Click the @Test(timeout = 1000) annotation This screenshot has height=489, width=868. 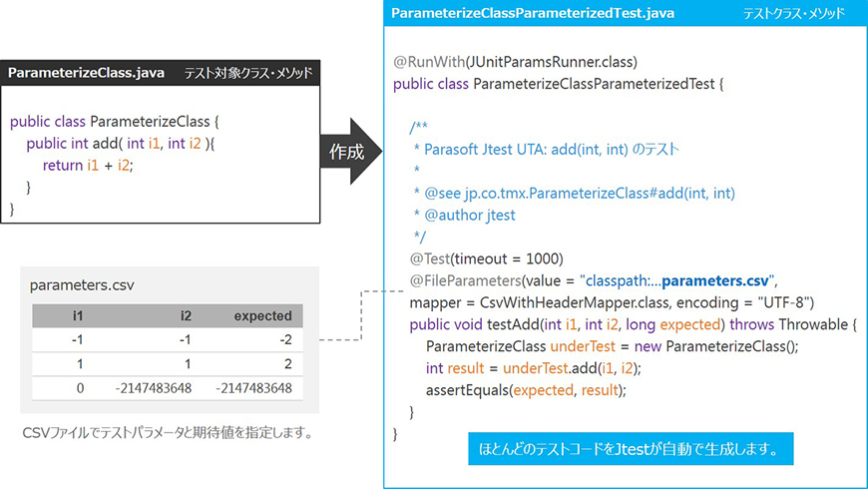487,258
